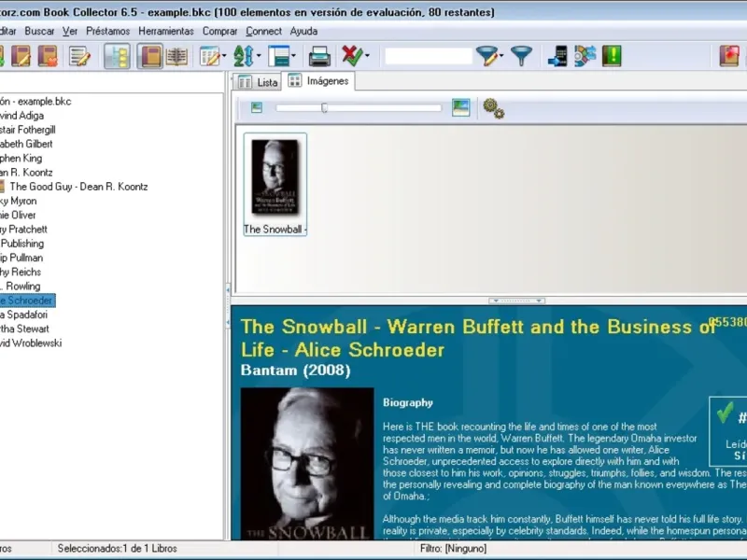Select The Snowball cover thumbnail

(275, 184)
